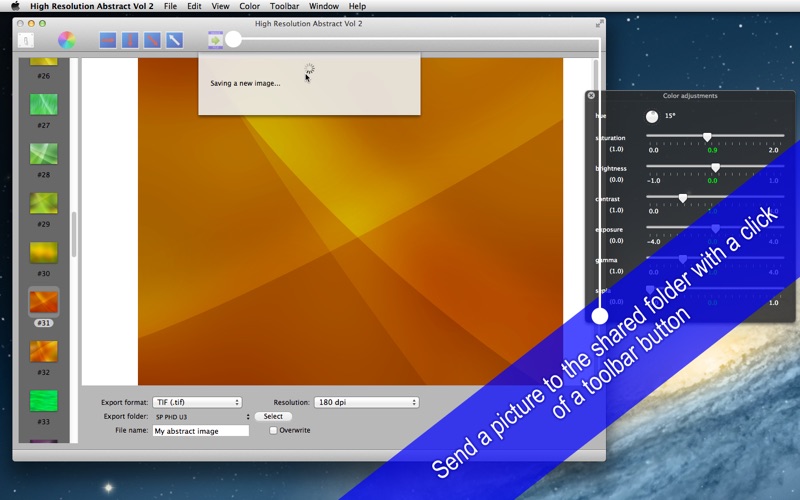Screen dimensions: 800x500
Task: Click the diagonal red line toolbar button
Action: coord(152,40)
